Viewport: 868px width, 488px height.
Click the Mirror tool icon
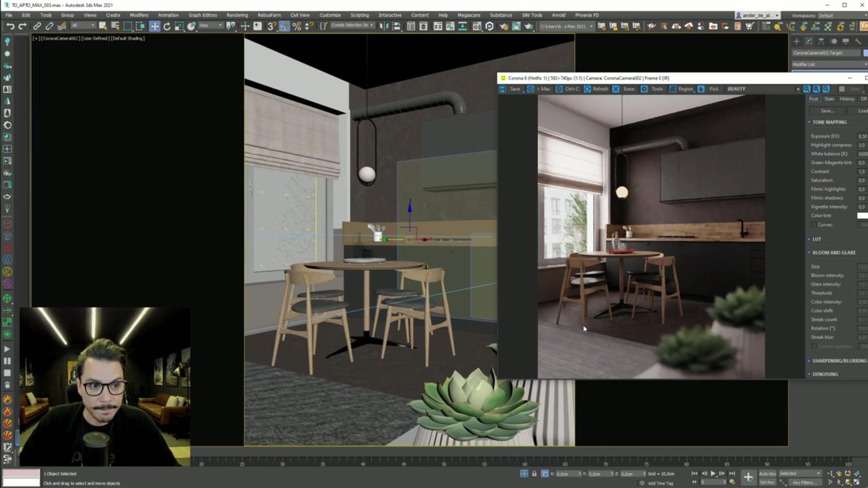pyautogui.click(x=384, y=26)
